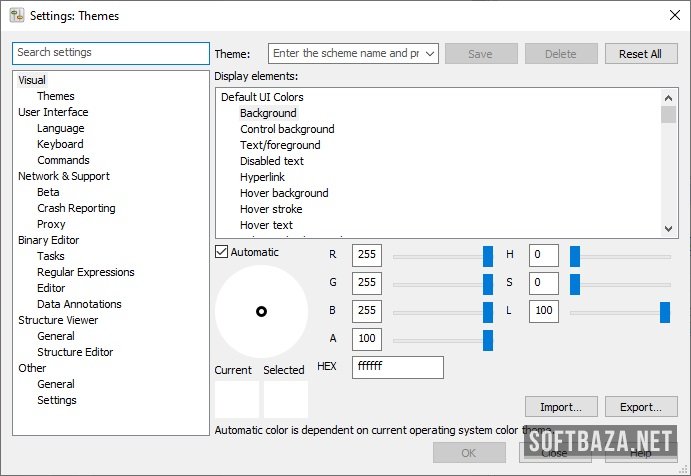Click the Lightness L slider handle
This screenshot has width=691, height=476.
[x=664, y=312]
